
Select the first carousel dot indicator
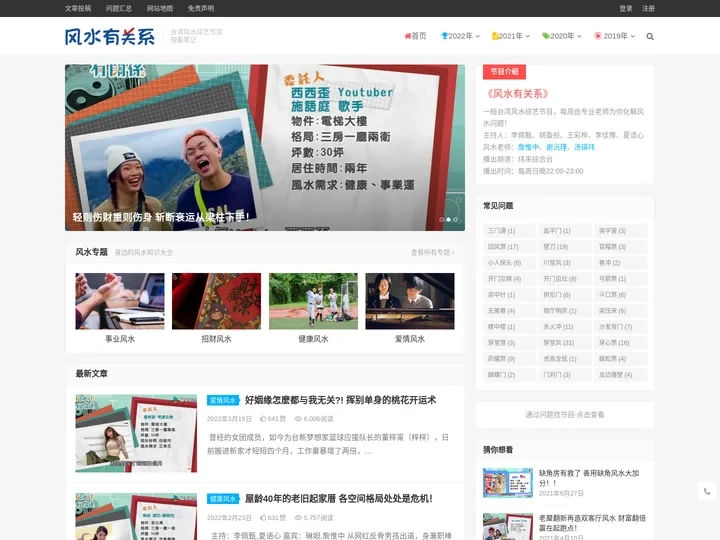pos(441,219)
